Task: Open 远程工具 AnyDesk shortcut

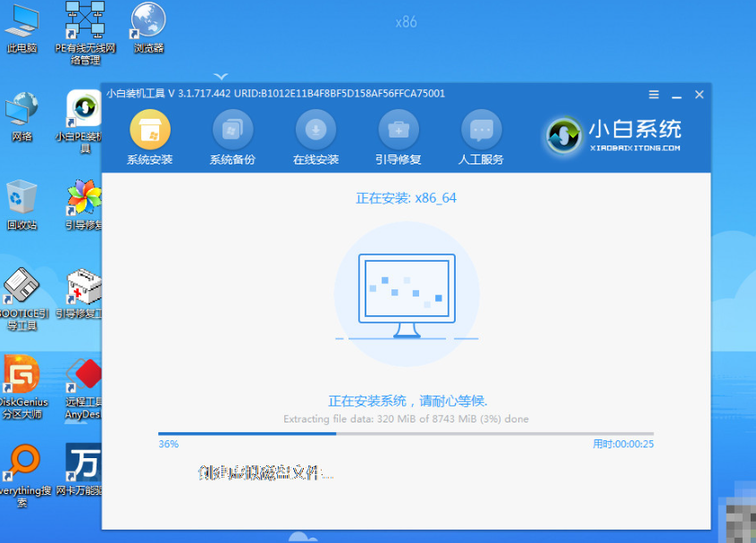Action: click(85, 378)
